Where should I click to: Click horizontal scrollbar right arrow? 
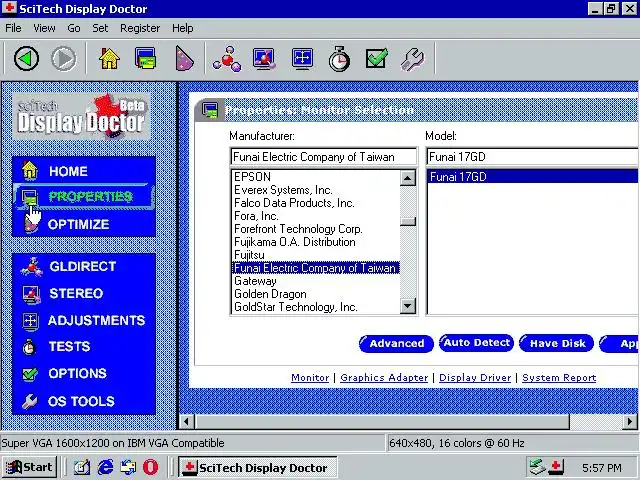pyautogui.click(x=629, y=421)
